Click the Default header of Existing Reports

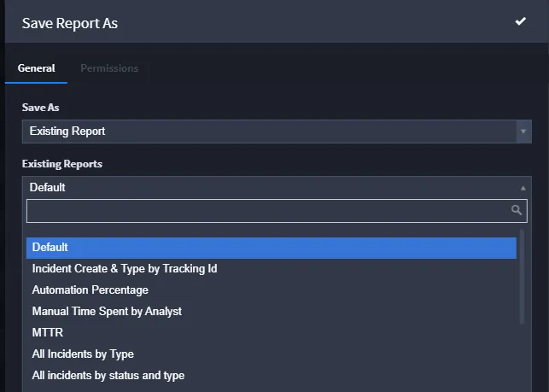[x=47, y=187]
